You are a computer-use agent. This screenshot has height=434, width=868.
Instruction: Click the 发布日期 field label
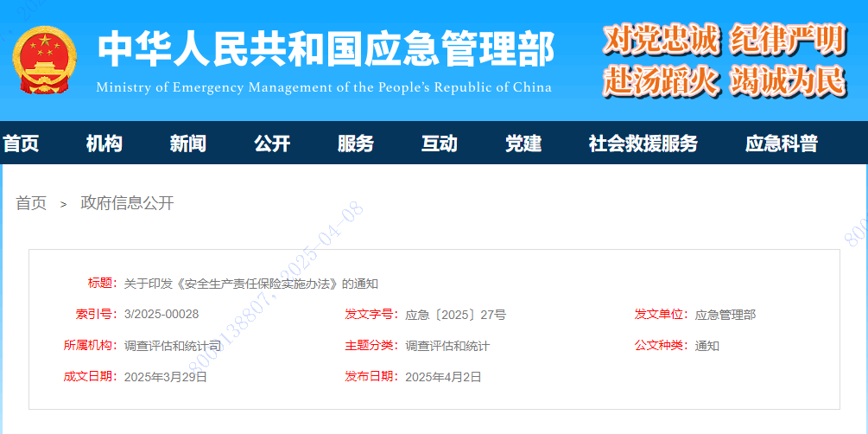tap(372, 377)
